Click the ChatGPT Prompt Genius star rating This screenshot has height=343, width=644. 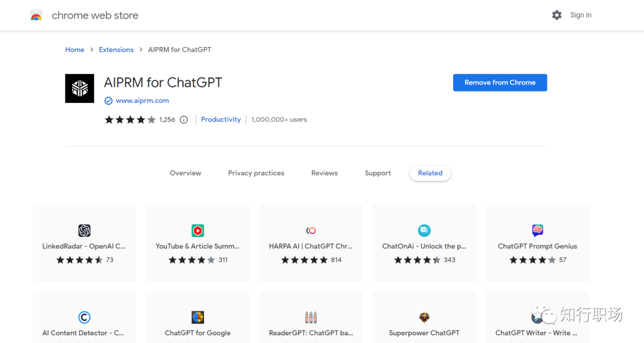(532, 260)
